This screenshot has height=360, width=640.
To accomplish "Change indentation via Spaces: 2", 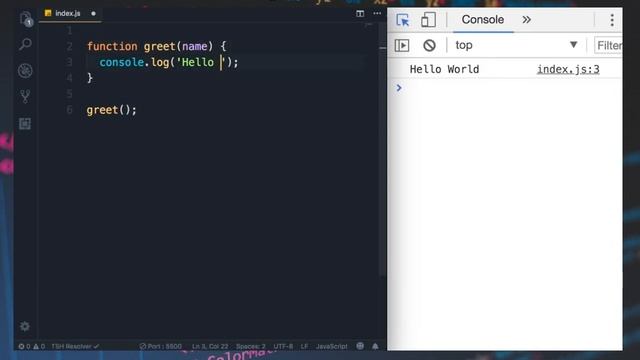I will tap(251, 347).
